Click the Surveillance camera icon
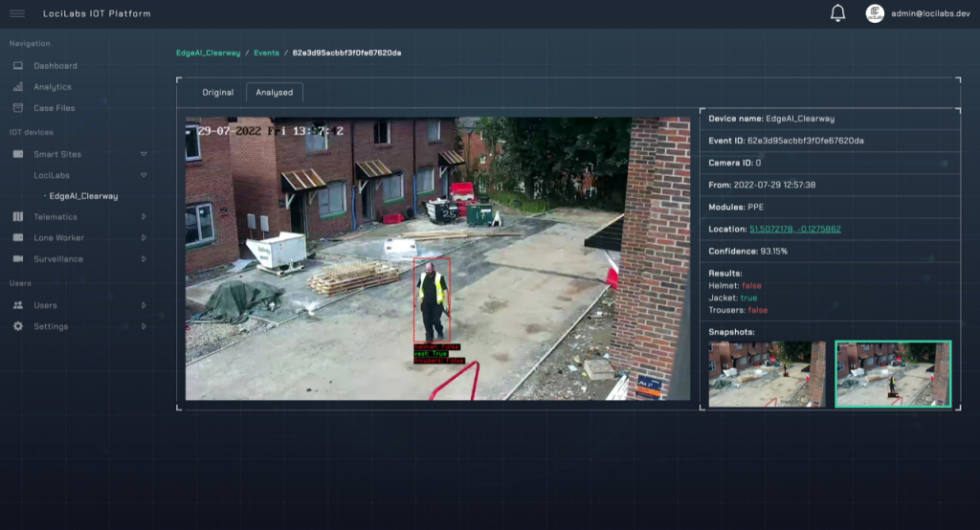980x530 pixels. [x=17, y=259]
